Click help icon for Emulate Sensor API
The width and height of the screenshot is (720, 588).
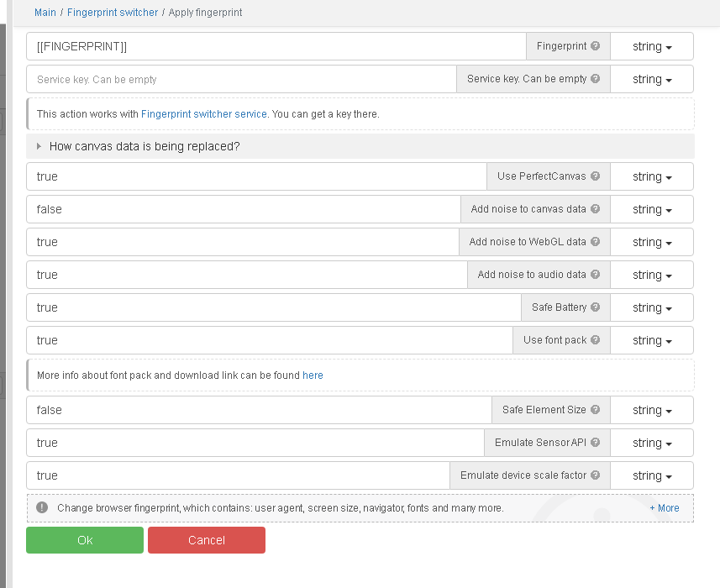596,443
